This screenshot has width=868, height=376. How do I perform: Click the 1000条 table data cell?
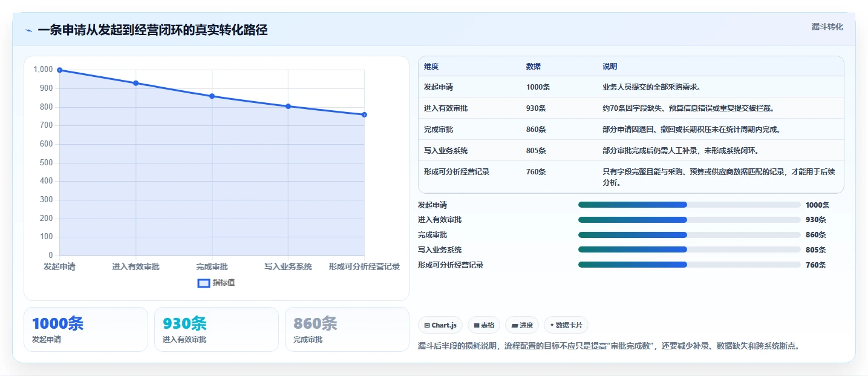[538, 87]
